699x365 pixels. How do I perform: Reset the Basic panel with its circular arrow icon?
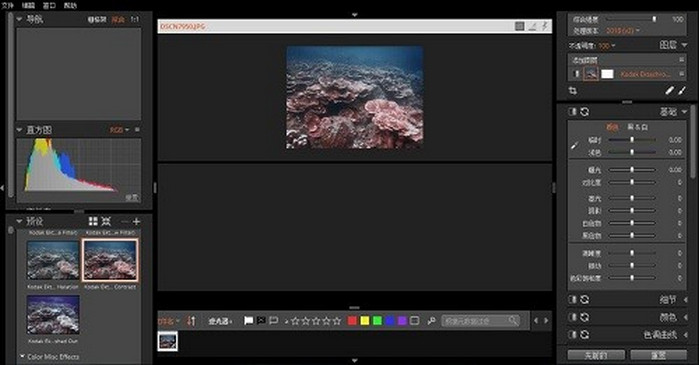[x=584, y=112]
